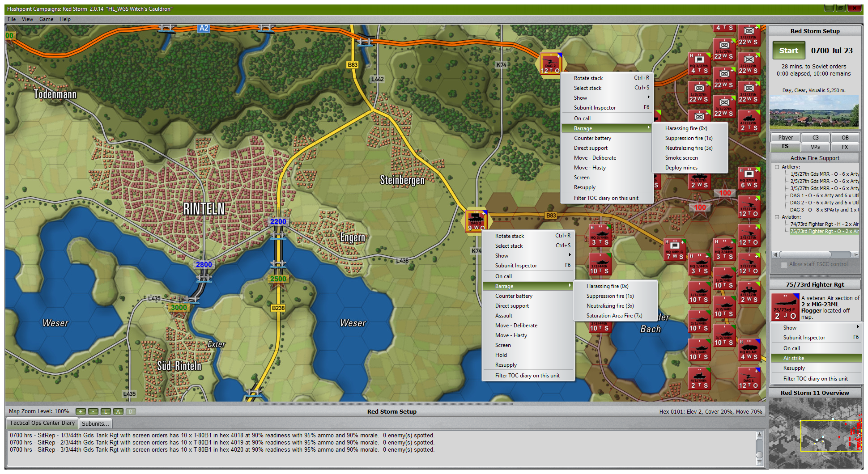
Task: Open the File menu
Action: tap(12, 19)
